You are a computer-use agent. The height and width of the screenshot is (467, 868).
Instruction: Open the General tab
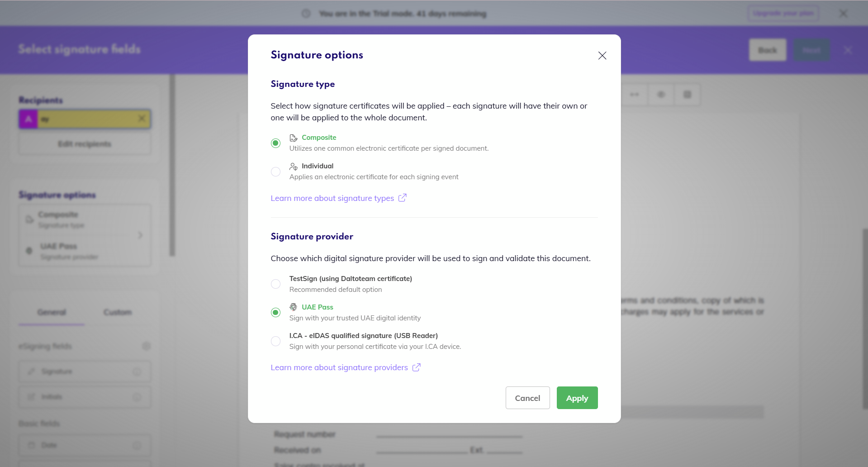coord(51,312)
